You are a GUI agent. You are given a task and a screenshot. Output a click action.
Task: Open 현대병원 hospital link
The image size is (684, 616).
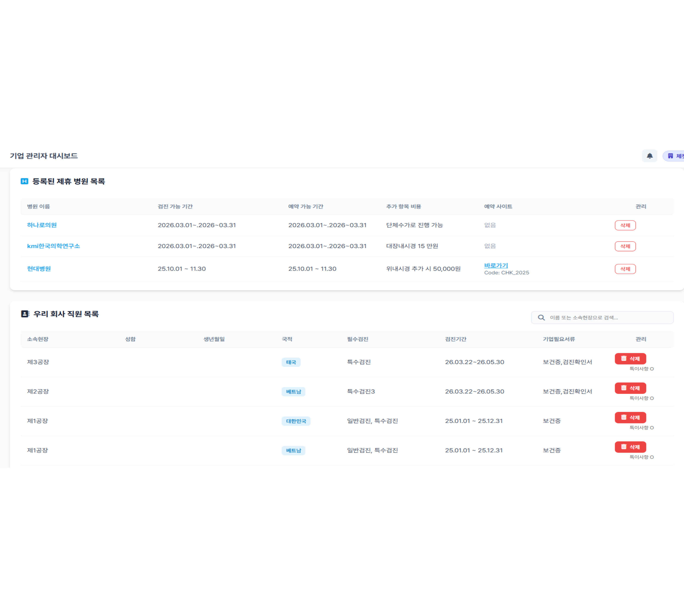[39, 269]
